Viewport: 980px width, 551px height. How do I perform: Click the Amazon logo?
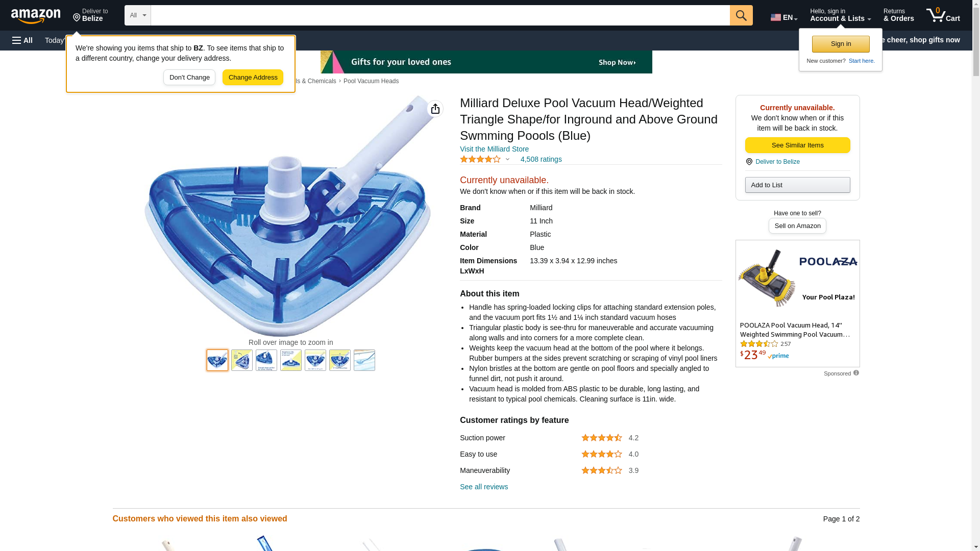(x=36, y=16)
